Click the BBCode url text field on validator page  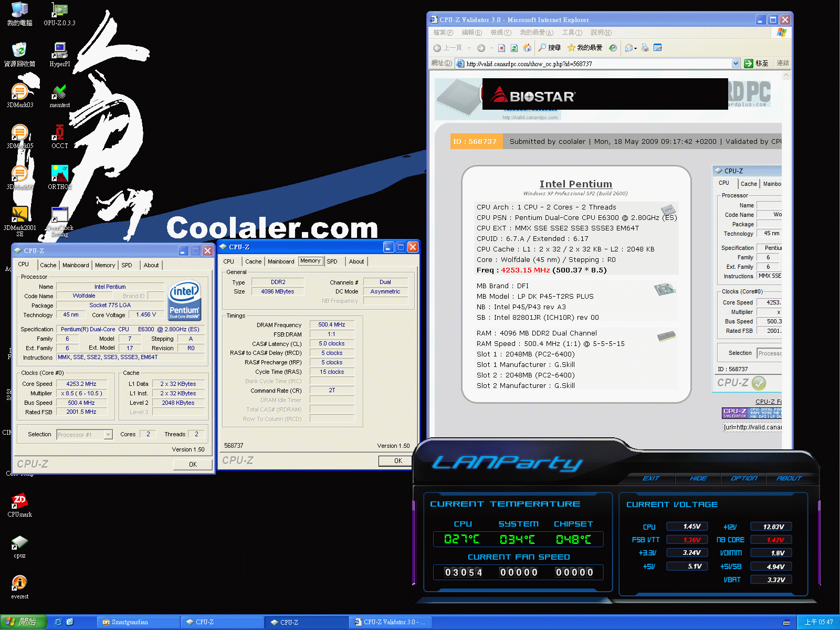tap(752, 427)
